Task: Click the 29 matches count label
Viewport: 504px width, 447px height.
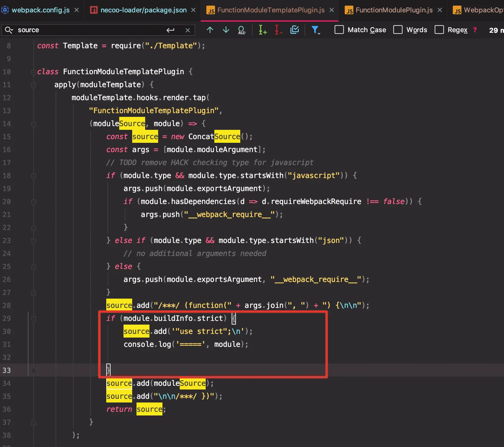Action: pyautogui.click(x=496, y=30)
